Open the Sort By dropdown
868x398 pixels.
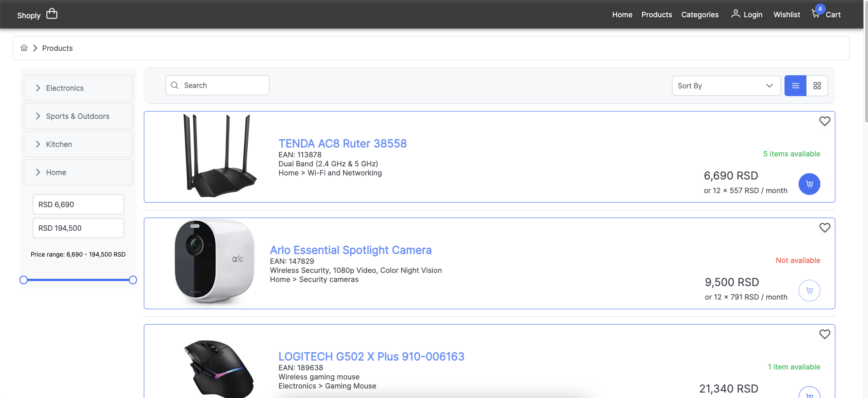(x=726, y=86)
